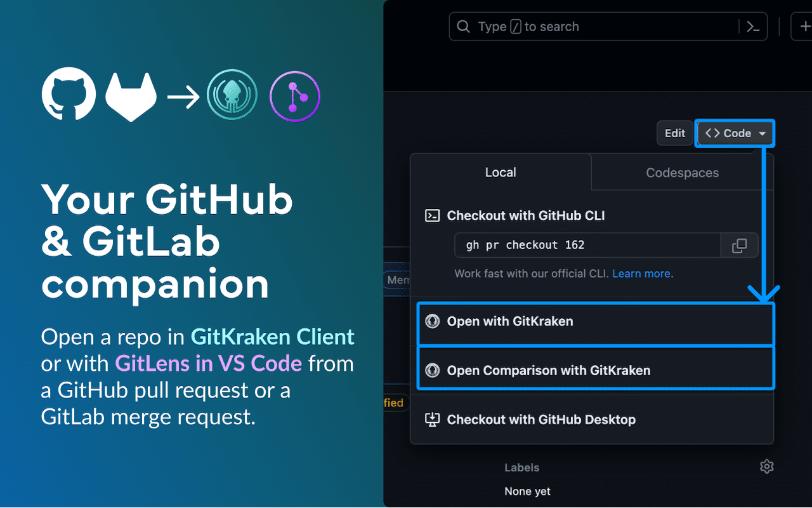Copy the gh pr checkout command
Screen dimensions: 812x508
[739, 245]
